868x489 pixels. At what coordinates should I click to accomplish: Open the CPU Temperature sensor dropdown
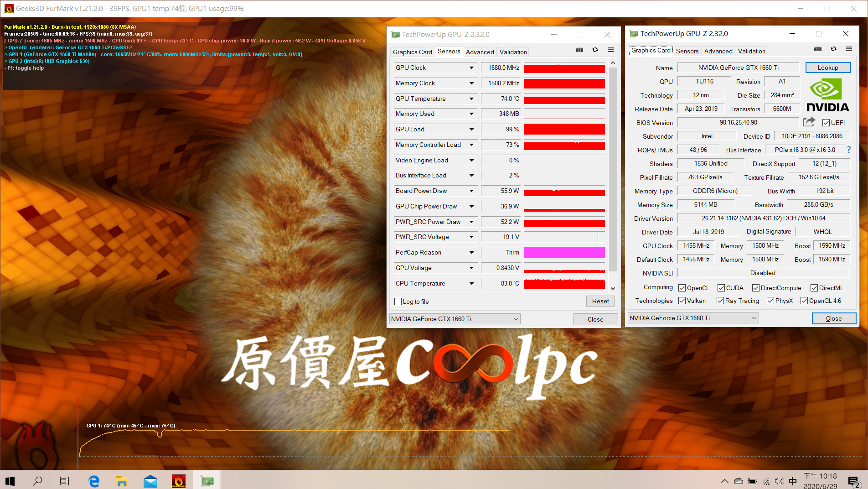click(x=471, y=283)
